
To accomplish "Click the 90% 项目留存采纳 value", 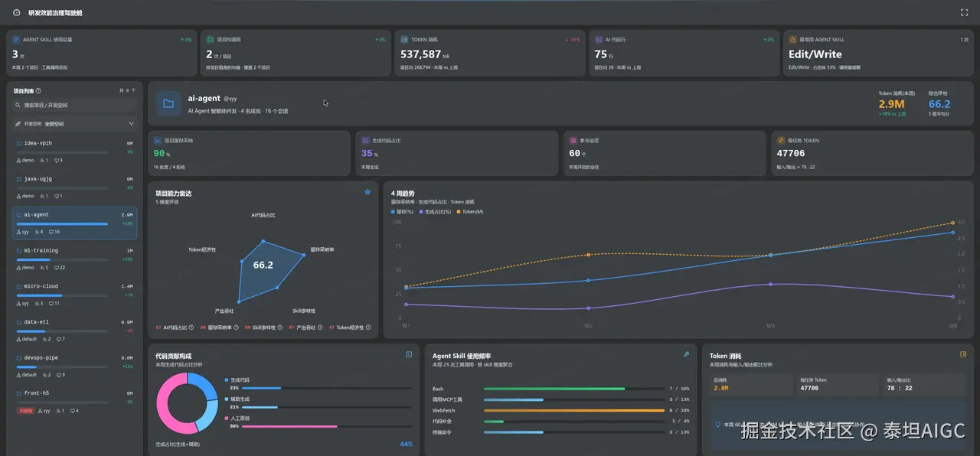I will click(162, 153).
